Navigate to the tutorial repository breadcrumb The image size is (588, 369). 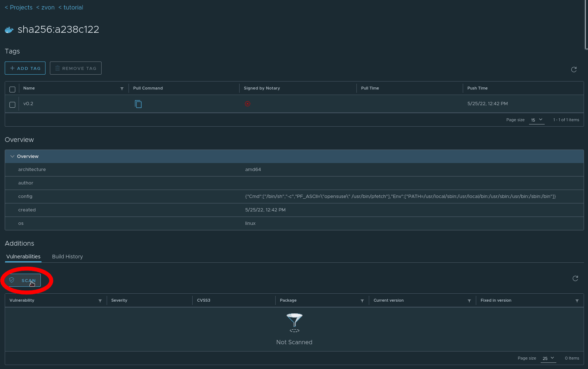(71, 7)
